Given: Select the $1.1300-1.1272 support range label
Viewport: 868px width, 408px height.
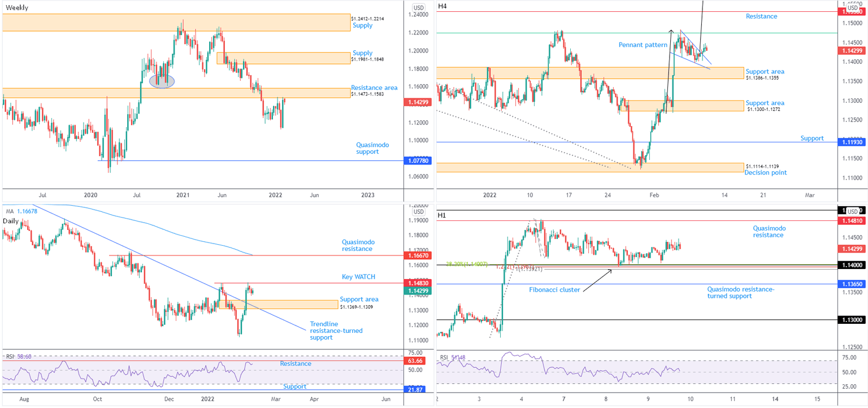Looking at the screenshot, I should [763, 109].
